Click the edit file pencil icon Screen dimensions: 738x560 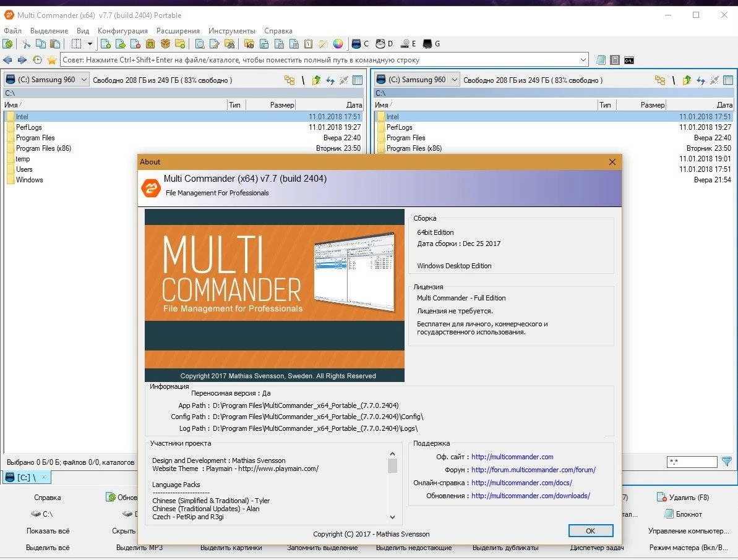pos(215,44)
